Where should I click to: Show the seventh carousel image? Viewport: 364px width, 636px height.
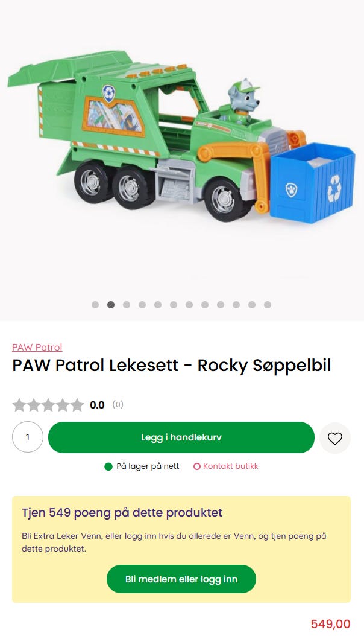click(x=189, y=305)
